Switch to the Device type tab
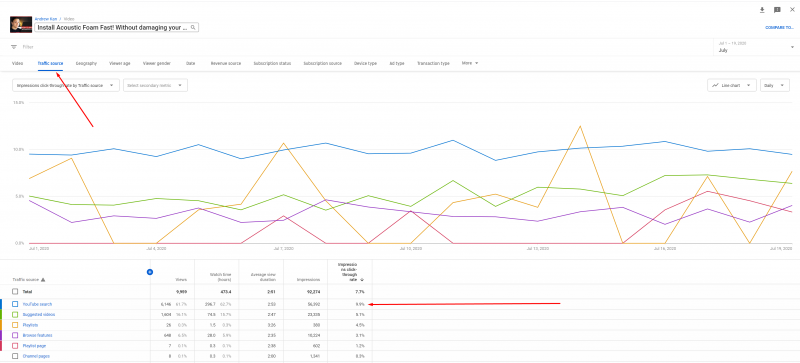800x363 pixels. [x=365, y=63]
